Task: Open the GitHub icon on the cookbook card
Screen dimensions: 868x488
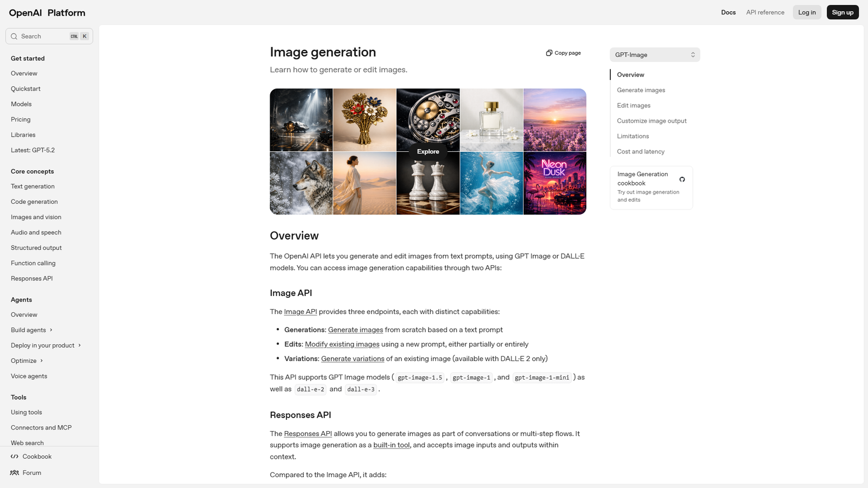Action: click(x=682, y=179)
